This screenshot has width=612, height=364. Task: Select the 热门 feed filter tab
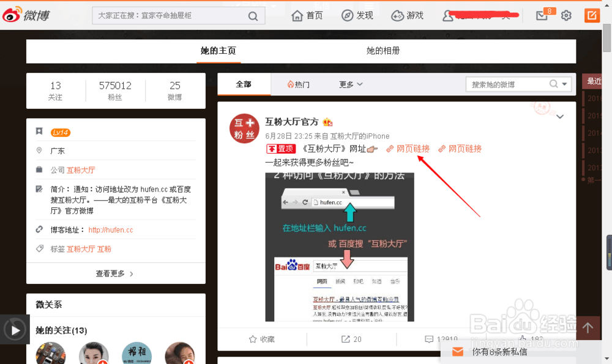coord(298,84)
